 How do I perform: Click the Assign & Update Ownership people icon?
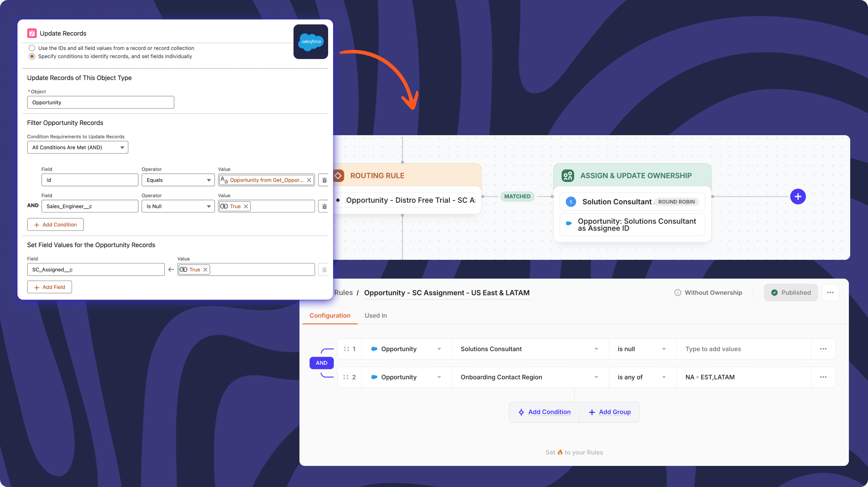pyautogui.click(x=568, y=175)
